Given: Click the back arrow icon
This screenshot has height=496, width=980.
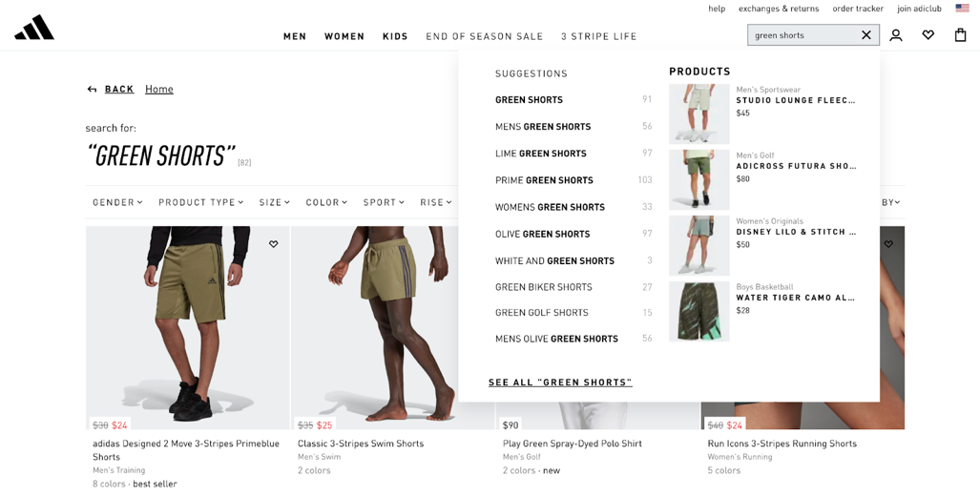Looking at the screenshot, I should click(92, 90).
